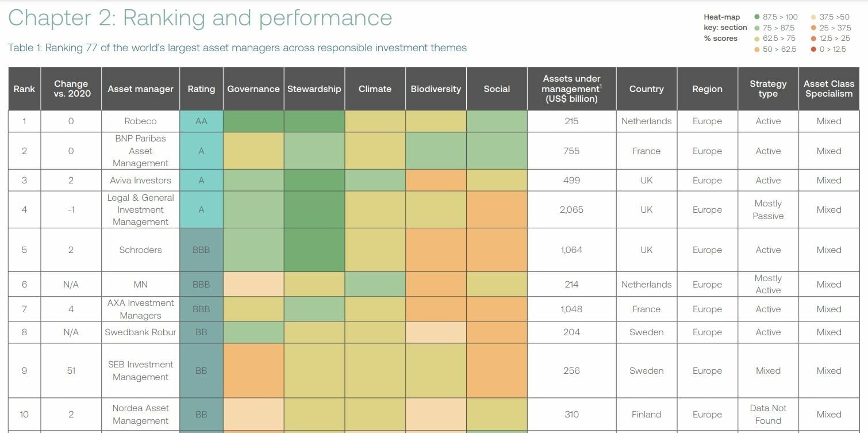Click Schroders' dark green Stewardship cell
Image resolution: width=868 pixels, height=433 pixels.
click(314, 250)
